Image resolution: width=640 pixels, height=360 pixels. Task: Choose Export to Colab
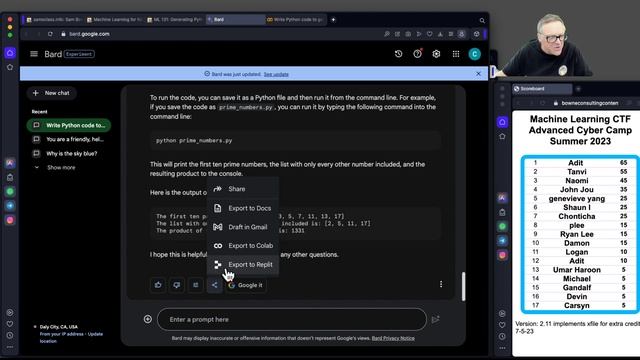243,246
